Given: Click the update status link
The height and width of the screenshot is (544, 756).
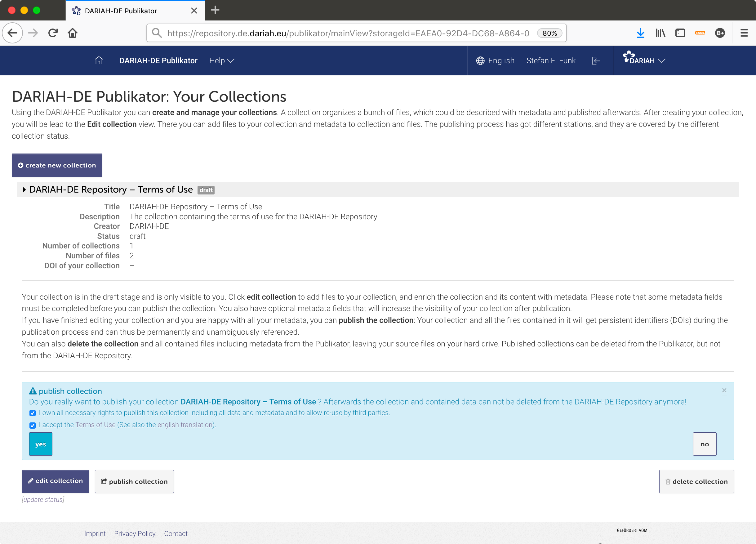Looking at the screenshot, I should [43, 499].
